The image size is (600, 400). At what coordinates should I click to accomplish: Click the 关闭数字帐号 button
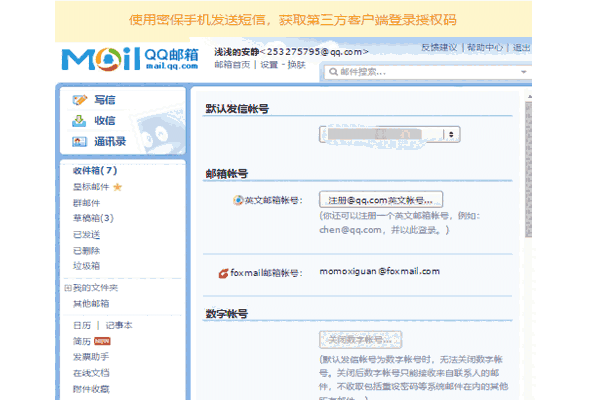point(360,340)
